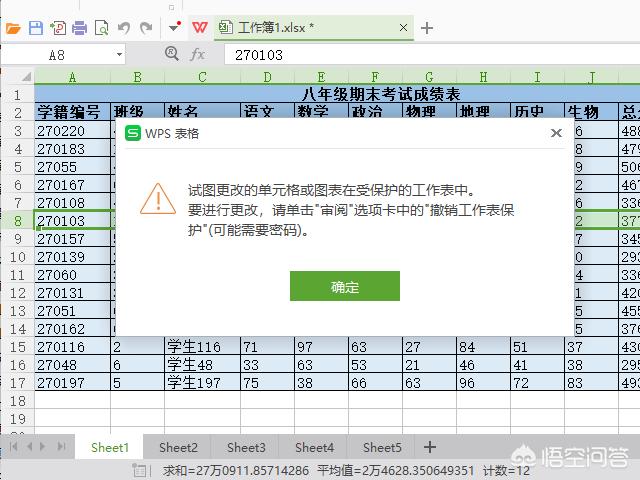Screen dimensions: 640x480
Task: Click cell containing 270220
Action: pos(72,131)
